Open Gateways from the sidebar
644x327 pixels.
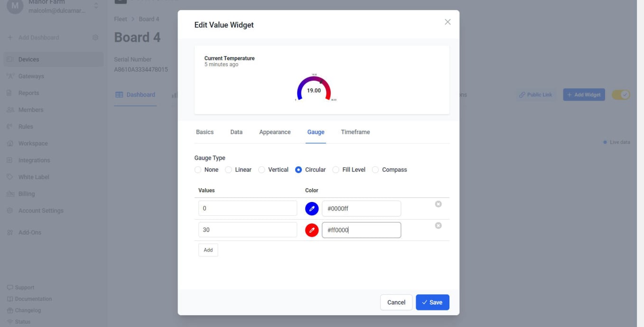(31, 76)
